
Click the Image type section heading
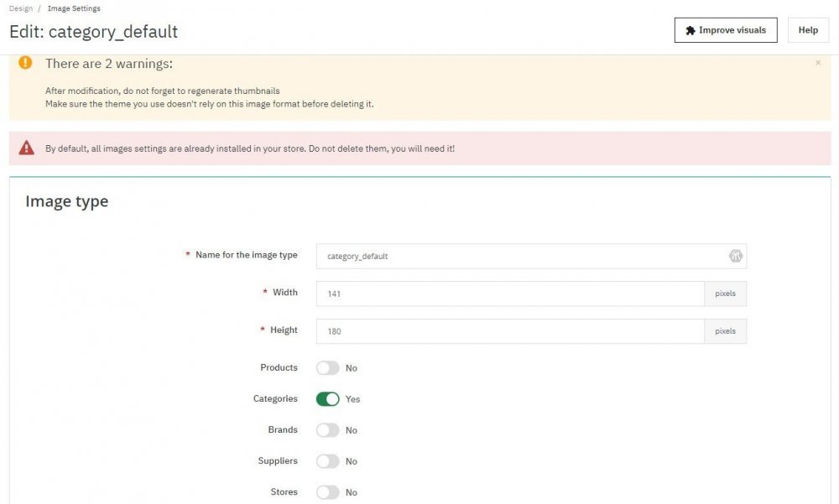coord(66,200)
